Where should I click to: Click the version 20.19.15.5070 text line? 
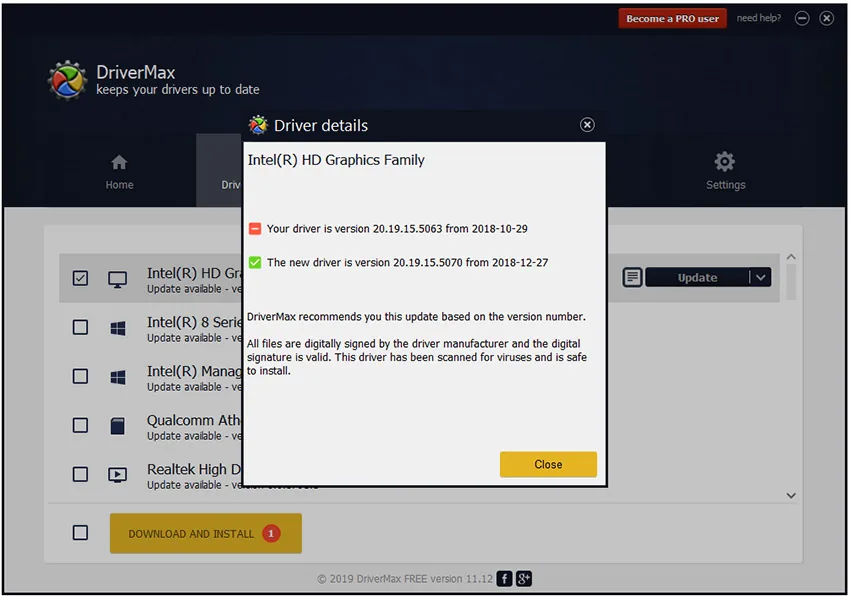[x=407, y=262]
